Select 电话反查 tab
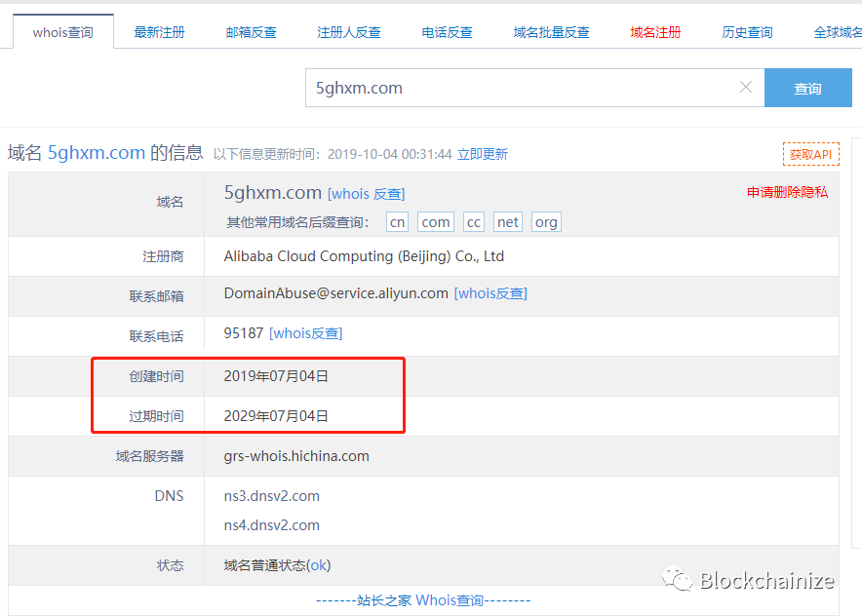The height and width of the screenshot is (616, 862). 447,32
